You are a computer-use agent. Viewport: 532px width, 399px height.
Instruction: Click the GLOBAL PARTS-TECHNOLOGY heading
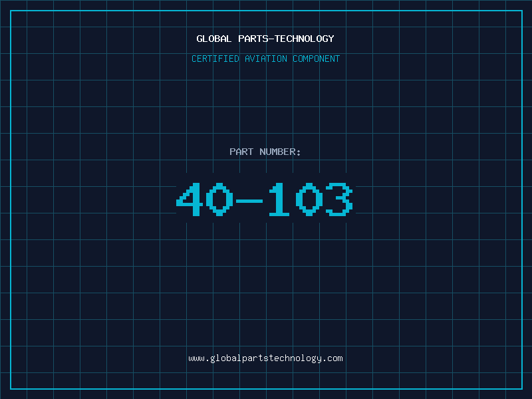[x=265, y=39]
